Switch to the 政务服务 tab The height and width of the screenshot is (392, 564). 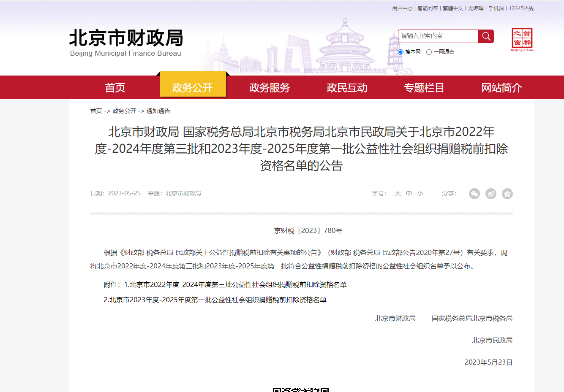coord(269,87)
